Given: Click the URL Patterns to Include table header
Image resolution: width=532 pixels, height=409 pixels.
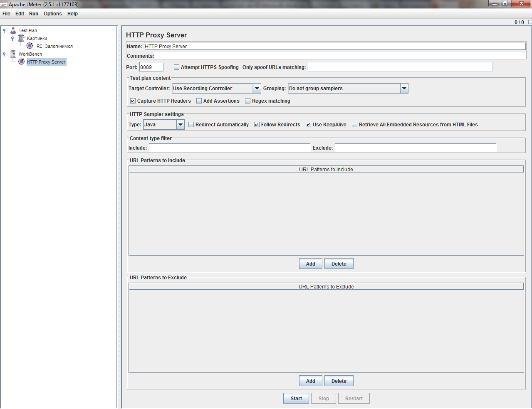Looking at the screenshot, I should click(x=326, y=170).
